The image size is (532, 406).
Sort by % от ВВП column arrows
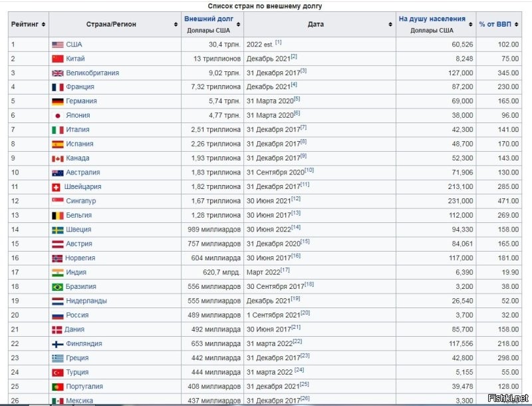tap(525, 25)
